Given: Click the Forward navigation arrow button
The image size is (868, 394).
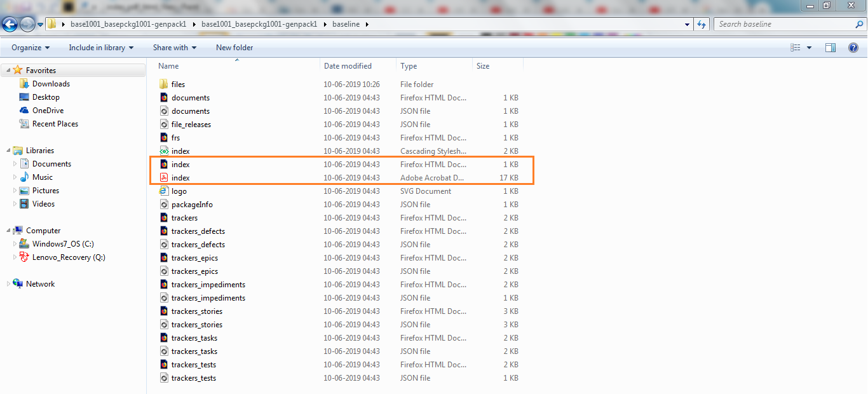Looking at the screenshot, I should pos(27,24).
